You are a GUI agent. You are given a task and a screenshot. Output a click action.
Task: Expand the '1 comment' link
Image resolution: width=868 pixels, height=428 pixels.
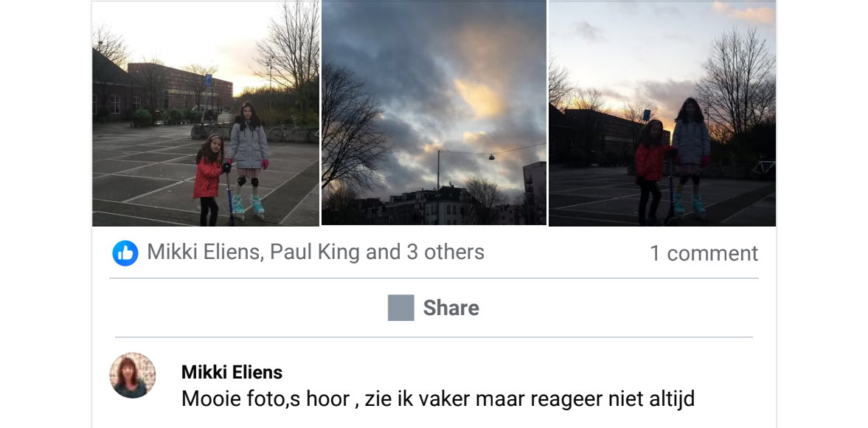click(x=704, y=253)
